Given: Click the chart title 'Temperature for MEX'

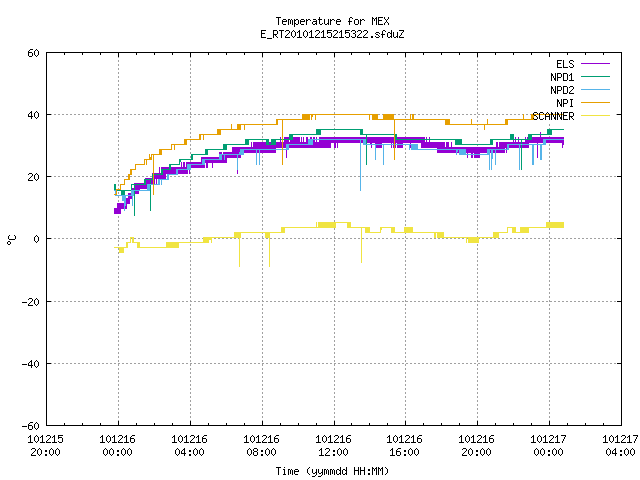Looking at the screenshot, I should pos(332,21).
